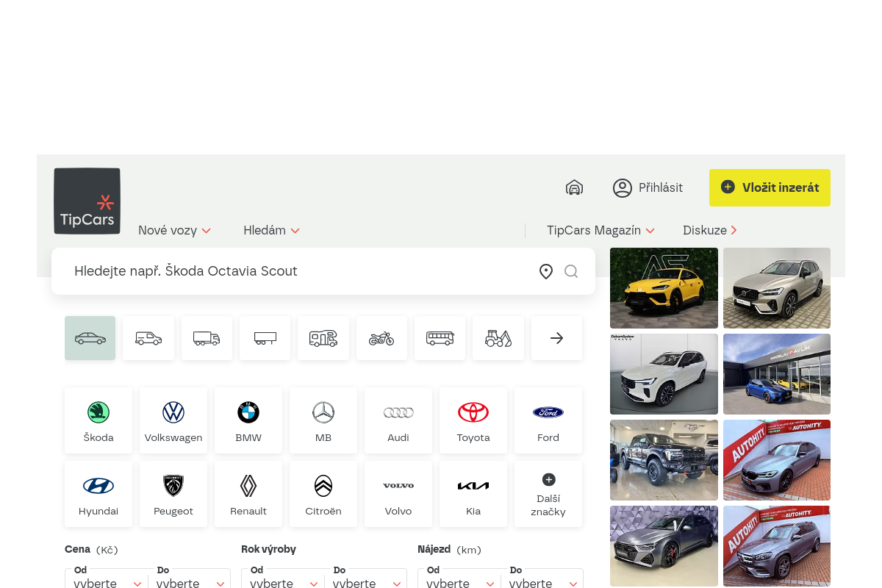Select the Škoda brand filter
882x588 pixels.
(98, 420)
